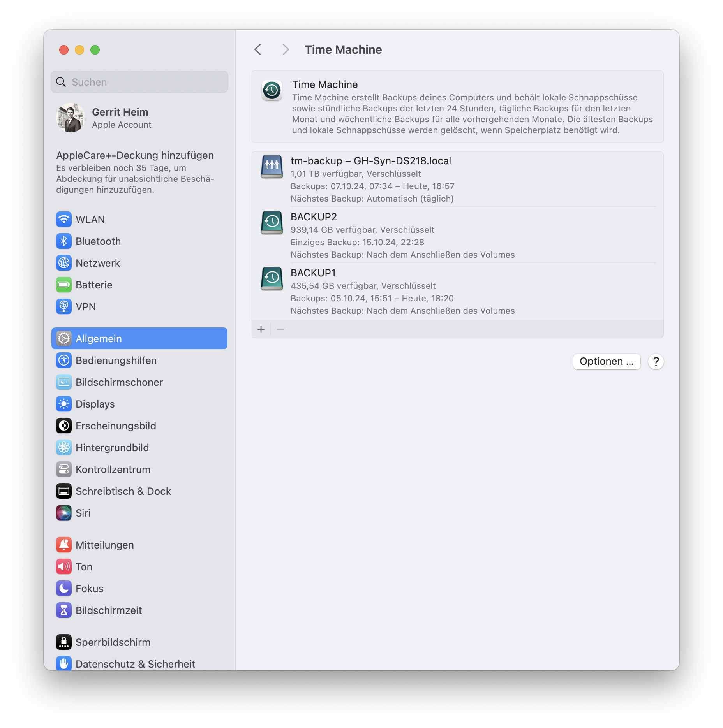Go to Displays sidebar label
This screenshot has height=728, width=723.
click(95, 404)
